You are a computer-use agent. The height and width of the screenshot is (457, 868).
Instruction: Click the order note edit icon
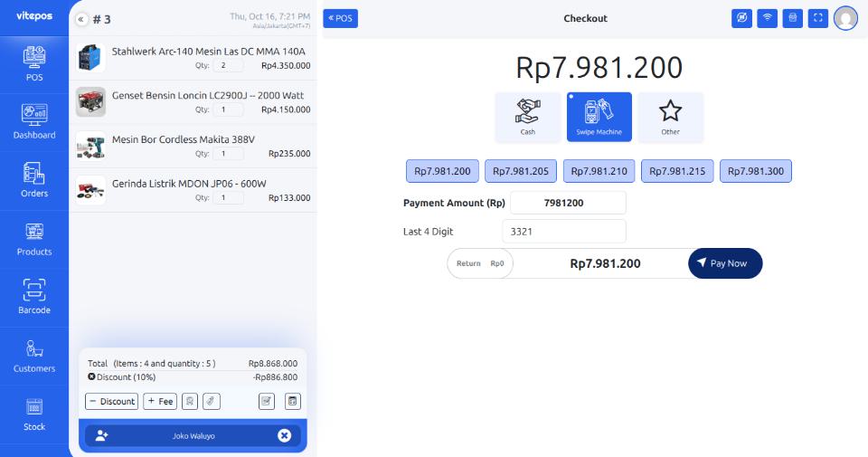[267, 401]
